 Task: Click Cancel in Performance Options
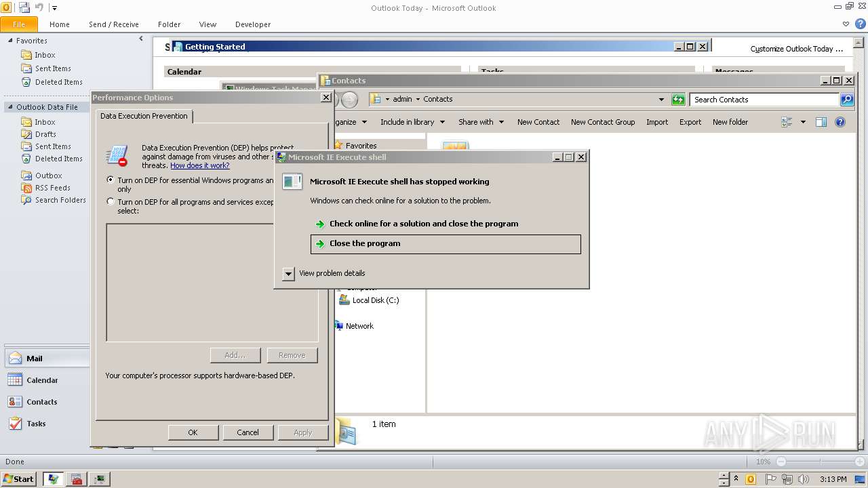(248, 432)
